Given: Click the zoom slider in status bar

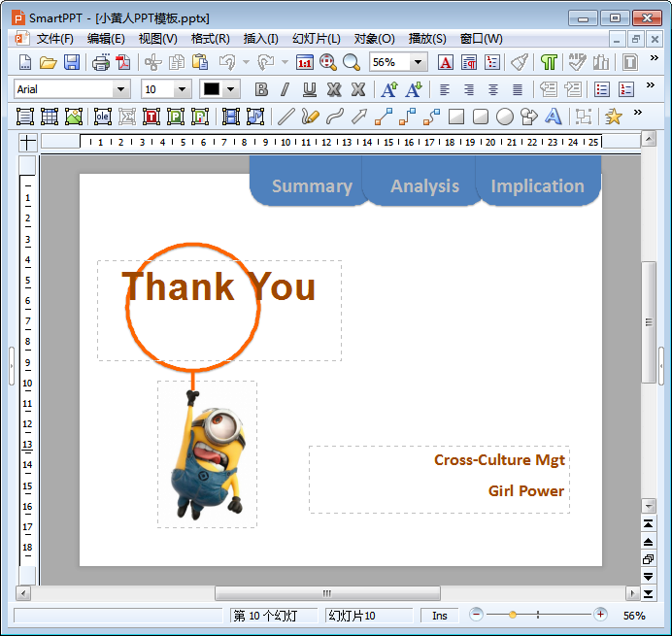Looking at the screenshot, I should click(513, 615).
